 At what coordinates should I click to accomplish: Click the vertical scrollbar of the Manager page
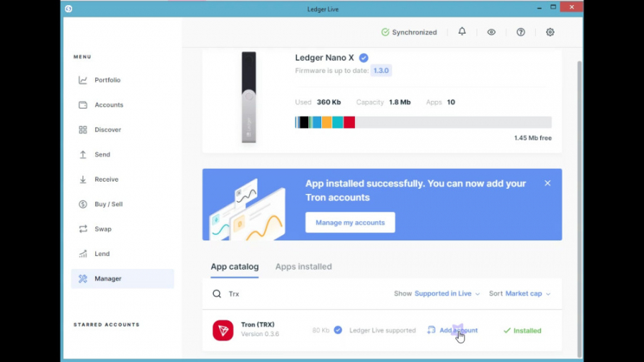pos(580,208)
